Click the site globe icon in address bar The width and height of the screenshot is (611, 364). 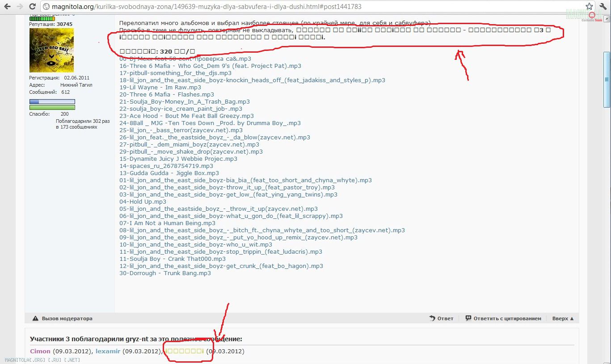pos(46,7)
